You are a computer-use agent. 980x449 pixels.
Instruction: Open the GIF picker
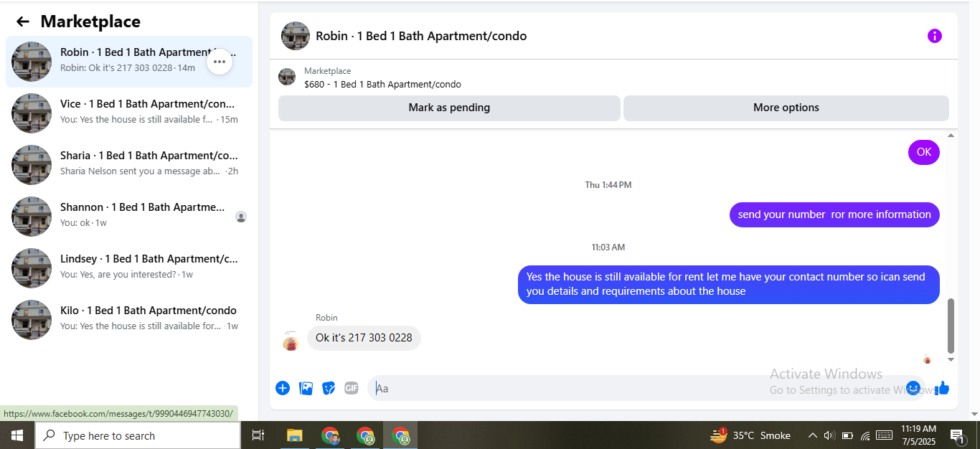pyautogui.click(x=351, y=388)
